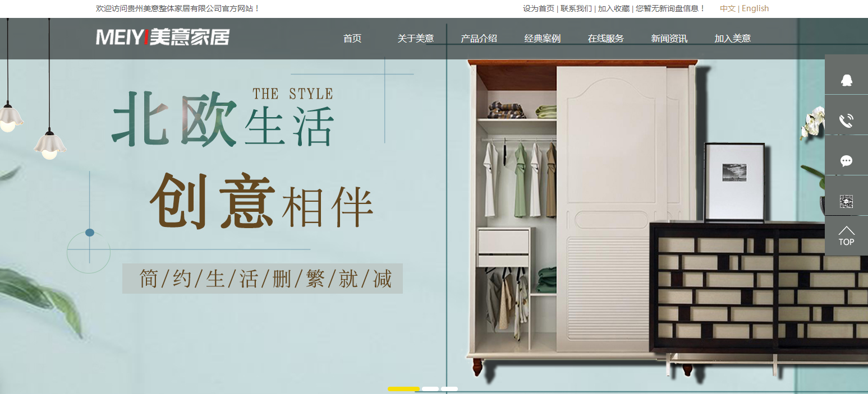Jump to the third banner slide indicator
Image resolution: width=868 pixels, height=394 pixels.
(x=449, y=388)
